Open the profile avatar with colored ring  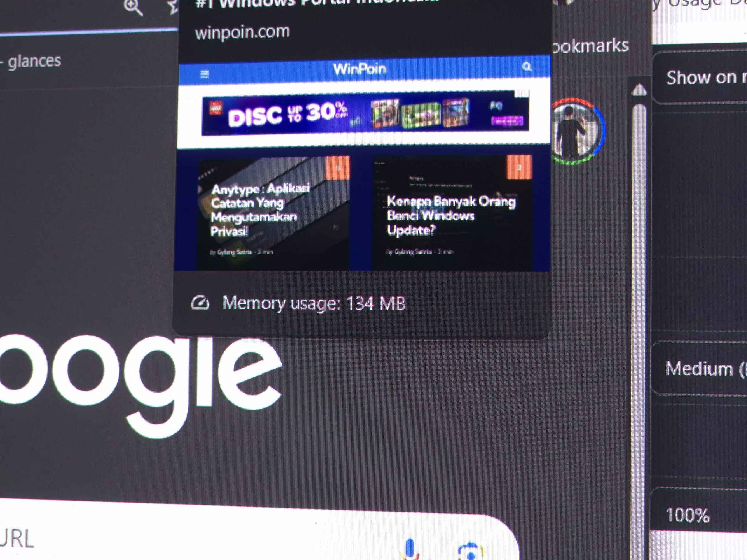tap(578, 131)
